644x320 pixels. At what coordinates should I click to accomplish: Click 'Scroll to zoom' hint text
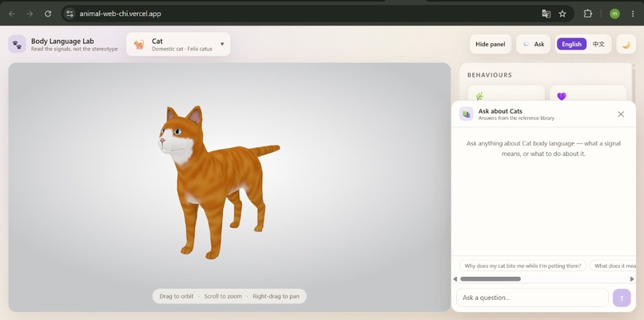point(223,296)
